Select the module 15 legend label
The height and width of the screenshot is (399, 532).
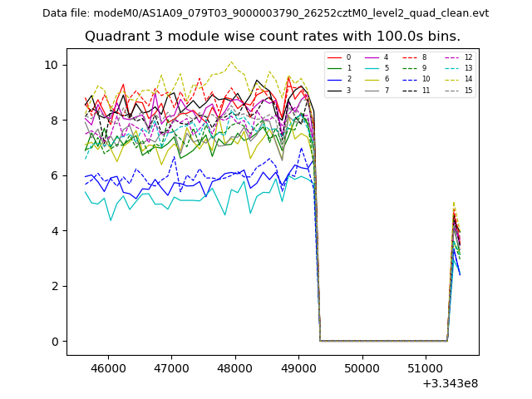click(x=468, y=90)
